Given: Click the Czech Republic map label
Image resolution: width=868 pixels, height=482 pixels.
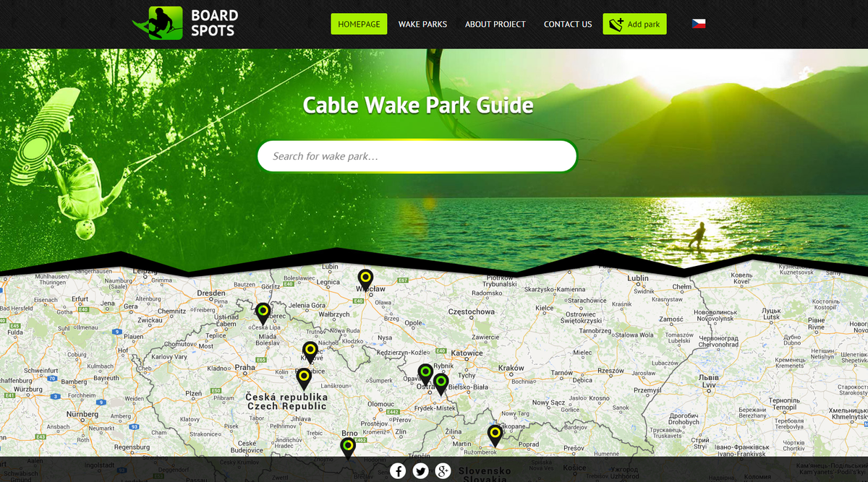Looking at the screenshot, I should [x=287, y=407].
